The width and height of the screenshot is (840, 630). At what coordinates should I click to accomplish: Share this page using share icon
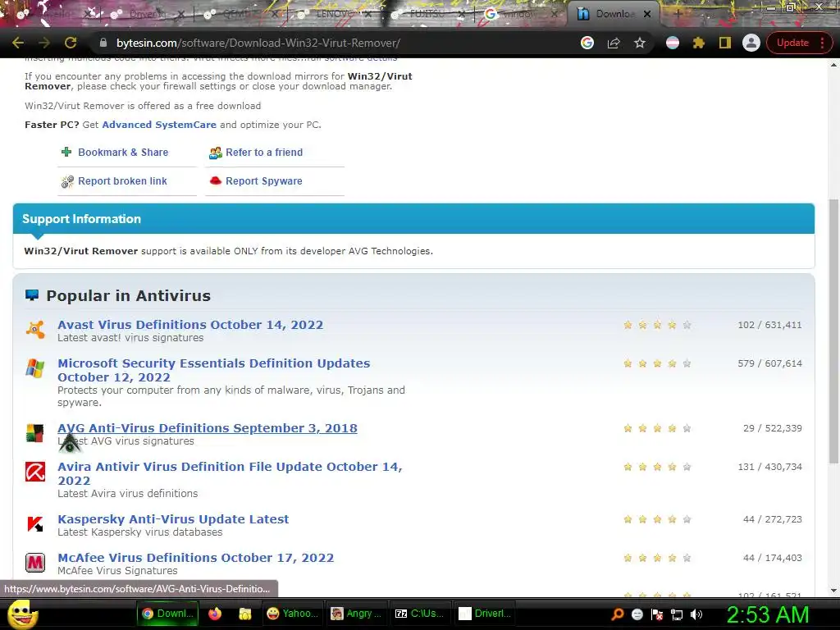(x=614, y=43)
